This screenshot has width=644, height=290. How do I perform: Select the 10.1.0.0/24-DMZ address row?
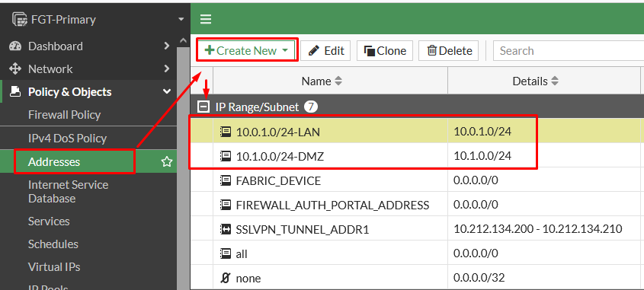[x=418, y=156]
